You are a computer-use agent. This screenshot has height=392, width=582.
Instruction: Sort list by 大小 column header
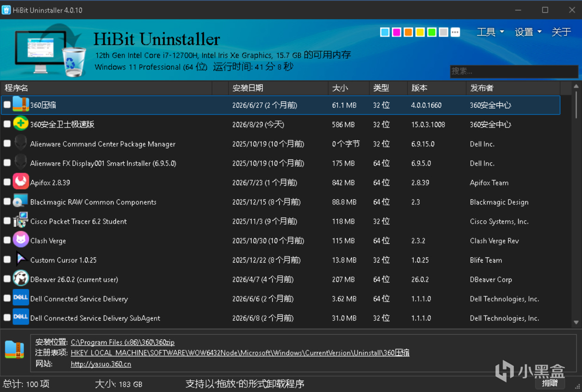[349, 88]
